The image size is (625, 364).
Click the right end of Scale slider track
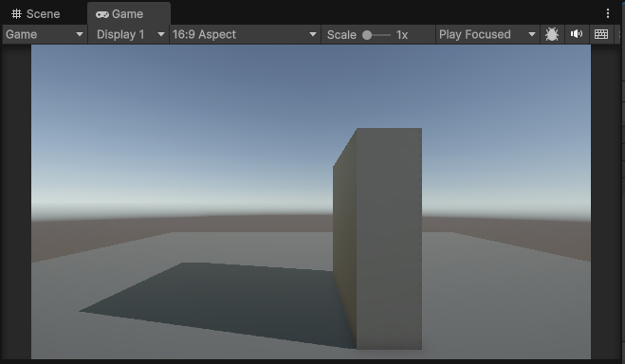(x=389, y=35)
